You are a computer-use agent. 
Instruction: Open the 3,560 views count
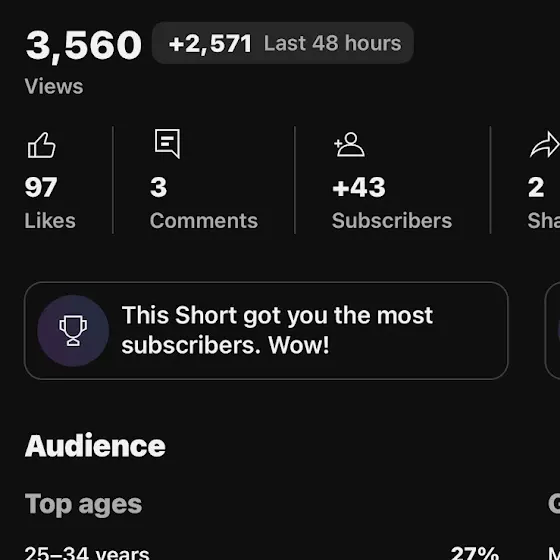click(84, 45)
